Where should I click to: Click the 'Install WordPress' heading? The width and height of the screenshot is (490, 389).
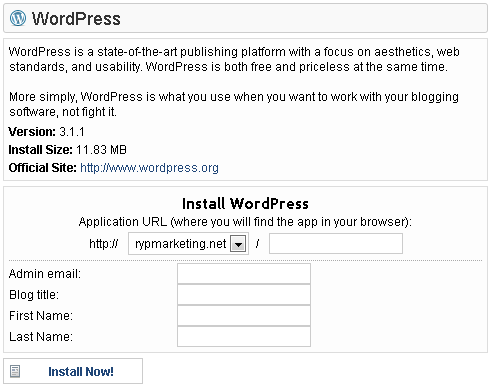245,204
